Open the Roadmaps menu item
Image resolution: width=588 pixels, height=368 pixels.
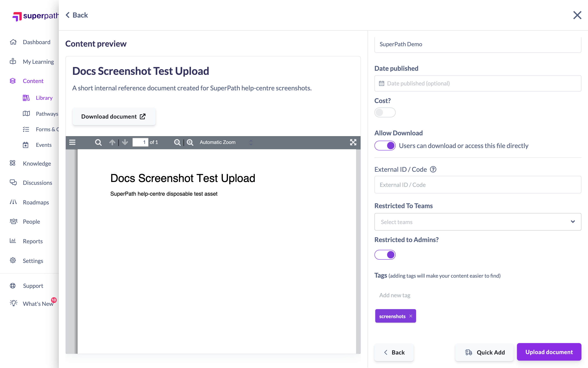36,202
